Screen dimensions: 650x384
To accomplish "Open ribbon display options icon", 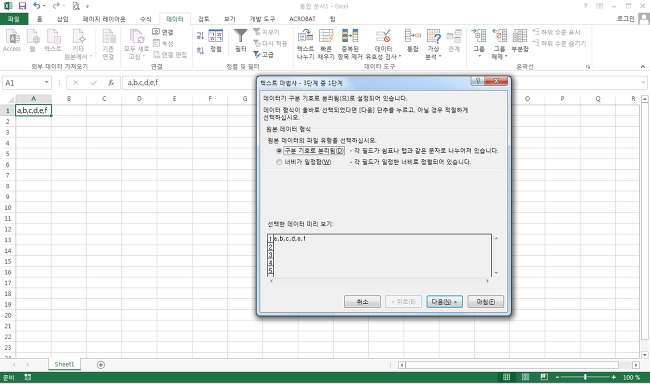I will point(599,6).
